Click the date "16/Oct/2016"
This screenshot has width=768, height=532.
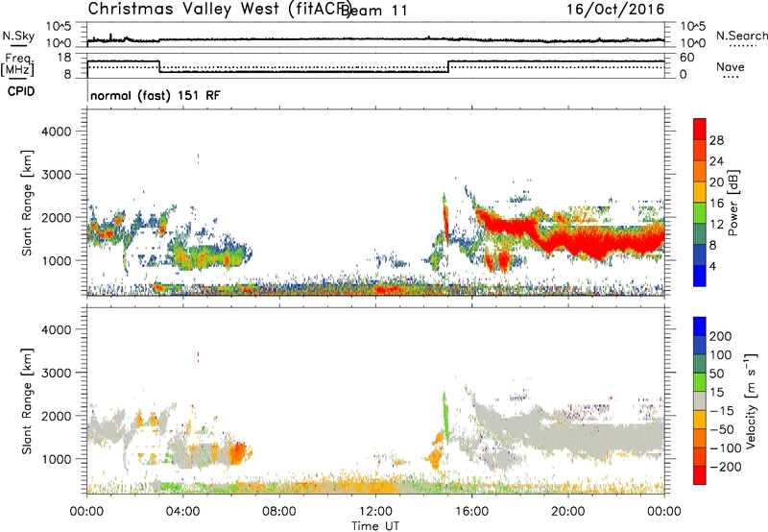(615, 10)
